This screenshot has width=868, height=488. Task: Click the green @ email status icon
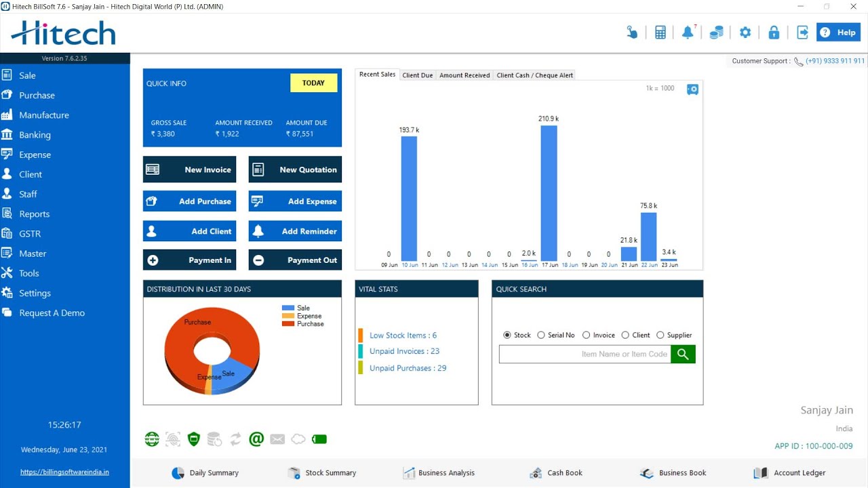coord(256,439)
